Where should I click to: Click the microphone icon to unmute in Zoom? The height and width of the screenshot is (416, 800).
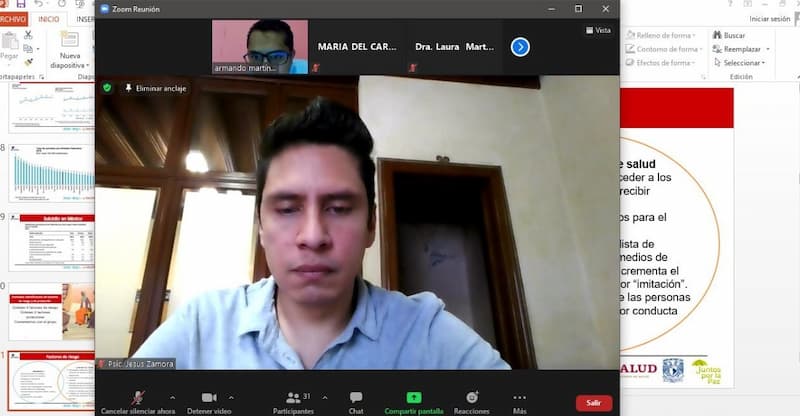[138, 398]
